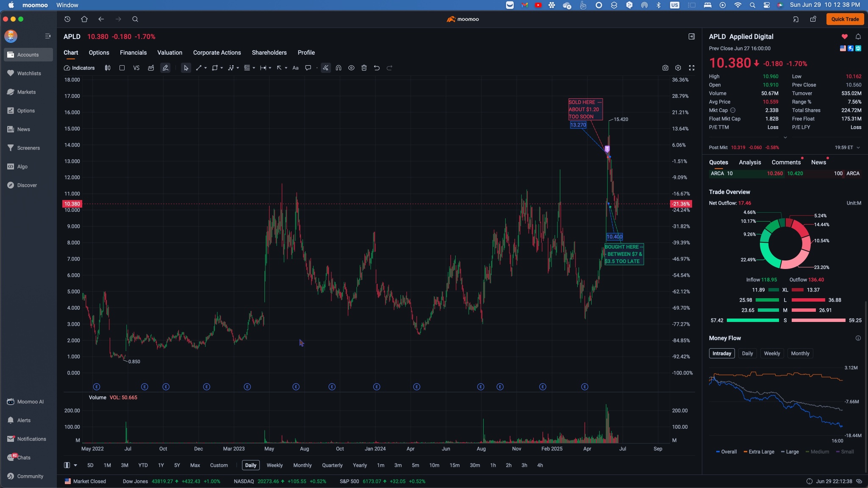Image resolution: width=868 pixels, height=488 pixels.
Task: Select the Max time range
Action: (195, 465)
